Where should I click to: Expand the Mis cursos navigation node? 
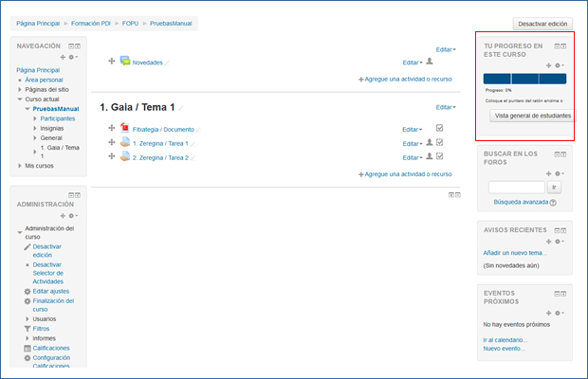(x=20, y=166)
